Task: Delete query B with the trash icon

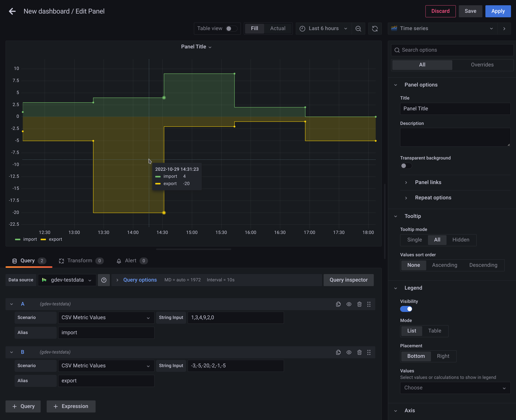Action: click(359, 352)
